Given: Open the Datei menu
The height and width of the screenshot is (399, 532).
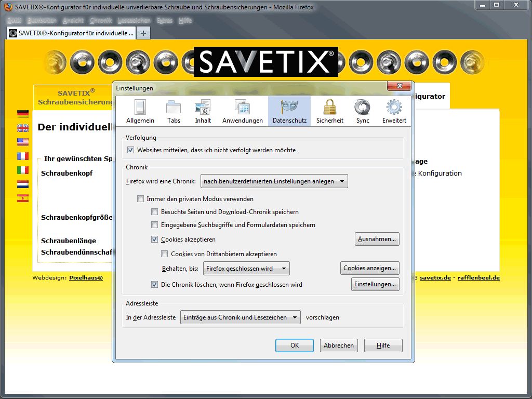Looking at the screenshot, I should [14, 20].
